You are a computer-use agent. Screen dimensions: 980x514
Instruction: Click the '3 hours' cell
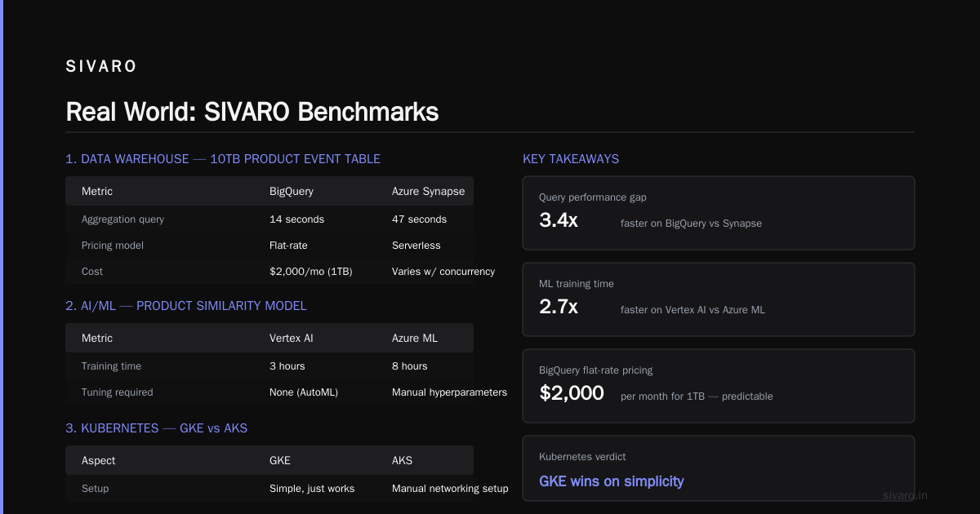pos(287,366)
